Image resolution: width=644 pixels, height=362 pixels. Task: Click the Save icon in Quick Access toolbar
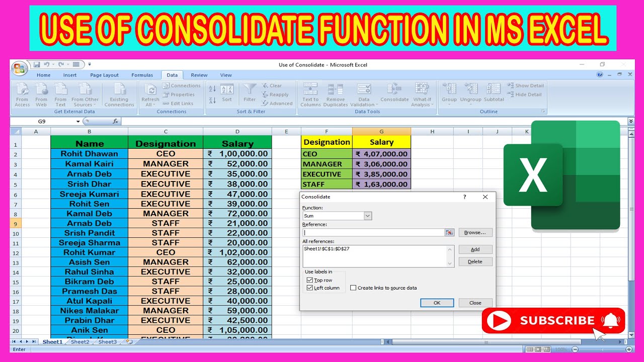tap(36, 64)
